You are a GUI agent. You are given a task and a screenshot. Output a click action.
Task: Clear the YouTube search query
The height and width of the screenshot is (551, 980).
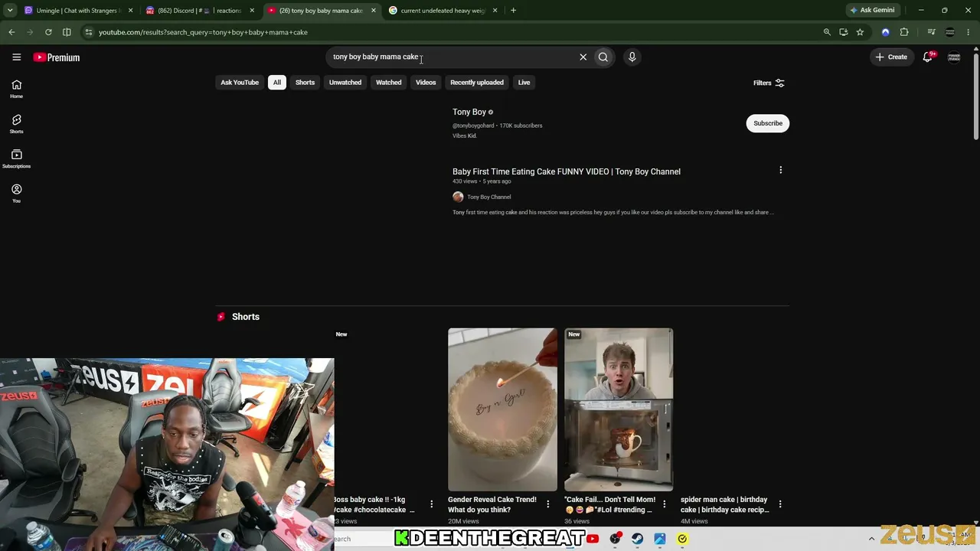pos(583,57)
